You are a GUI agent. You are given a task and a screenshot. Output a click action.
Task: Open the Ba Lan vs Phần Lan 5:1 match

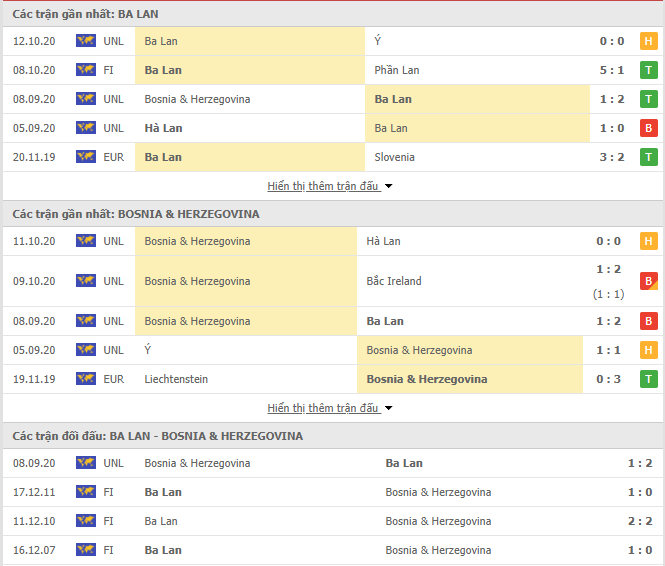coord(332,70)
